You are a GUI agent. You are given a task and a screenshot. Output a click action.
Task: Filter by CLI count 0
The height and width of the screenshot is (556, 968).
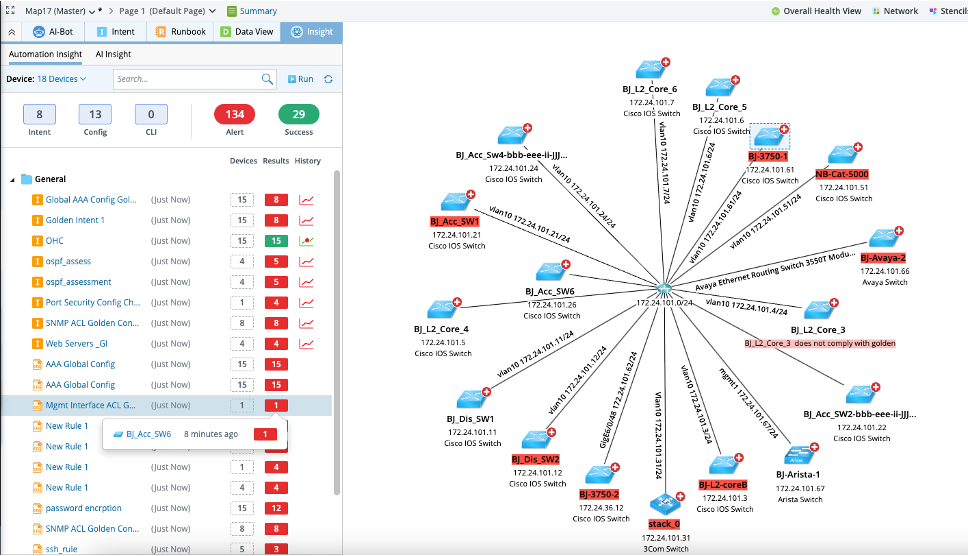[151, 114]
